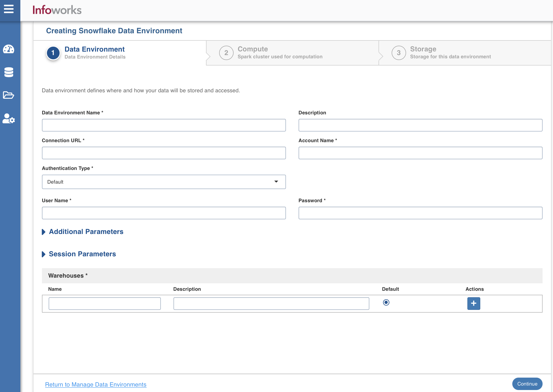Open the user admin settings icon

tap(9, 119)
